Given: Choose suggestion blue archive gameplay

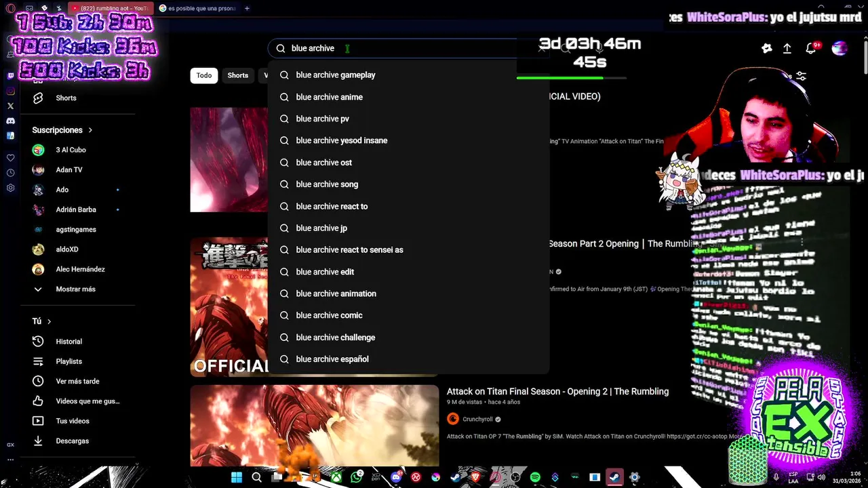Looking at the screenshot, I should pos(408,75).
